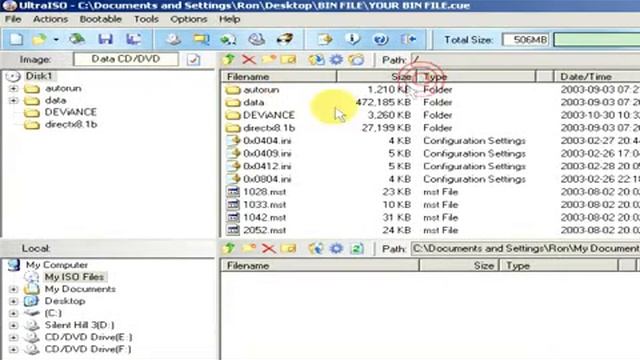Expand Desktop node in Local tree
This screenshot has height=360, width=640.
click(x=13, y=301)
